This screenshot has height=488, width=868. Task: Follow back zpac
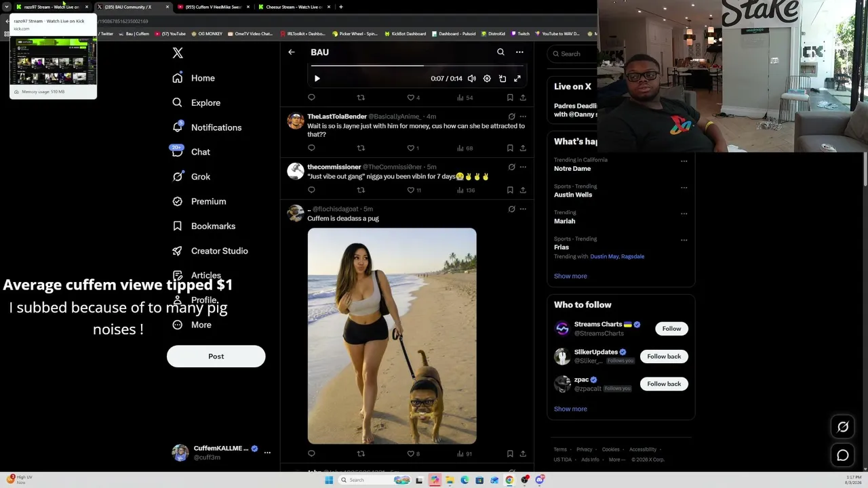[664, 384]
